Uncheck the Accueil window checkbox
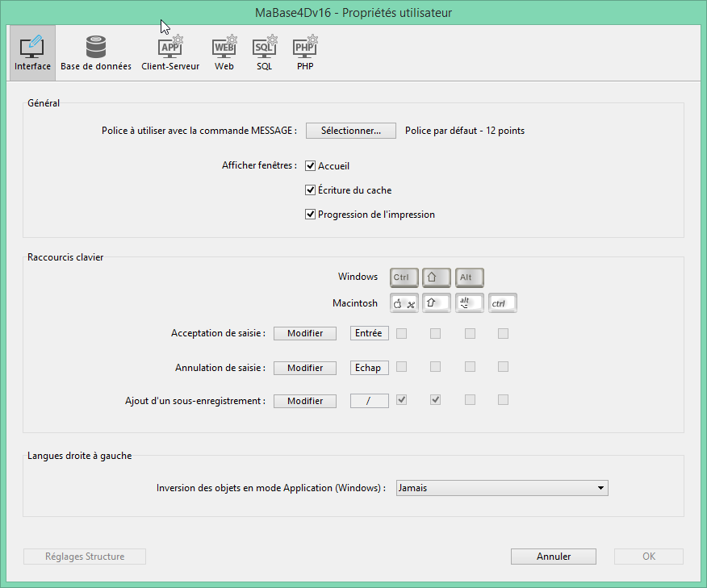The height and width of the screenshot is (588, 707). click(310, 166)
